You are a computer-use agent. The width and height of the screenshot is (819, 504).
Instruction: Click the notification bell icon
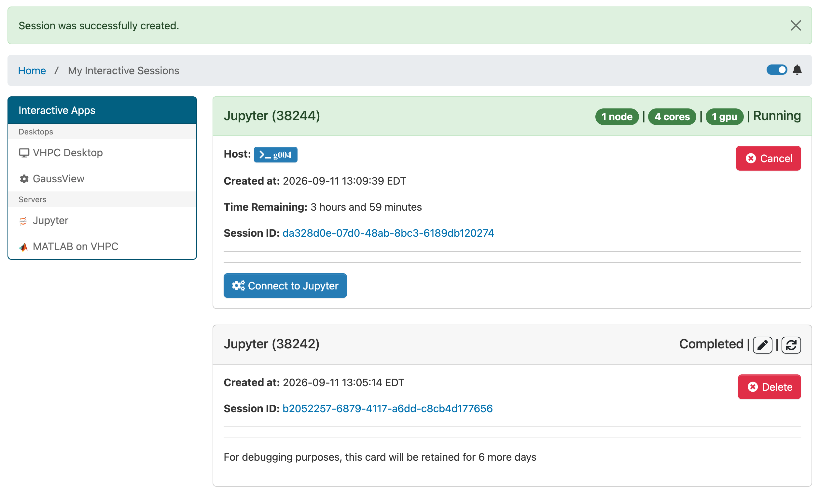click(797, 70)
